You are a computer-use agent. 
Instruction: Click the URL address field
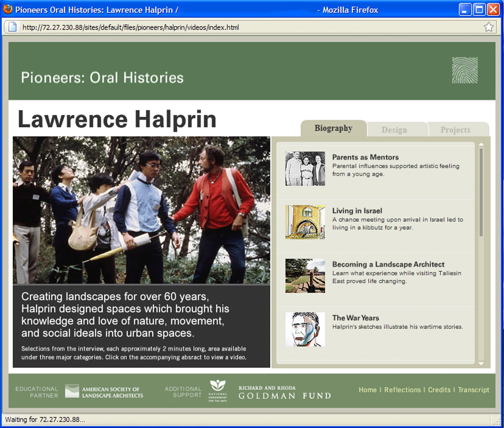[x=251, y=27]
